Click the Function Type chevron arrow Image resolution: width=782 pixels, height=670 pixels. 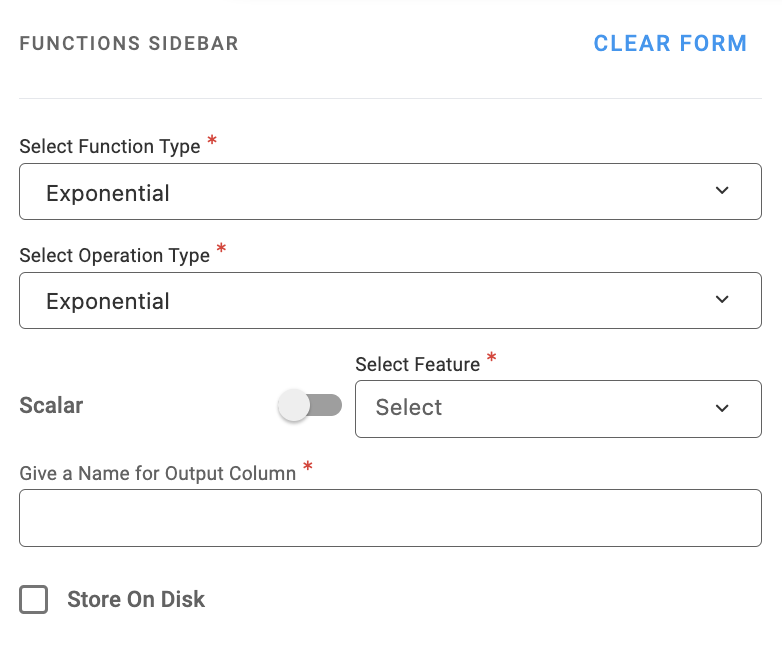723,191
